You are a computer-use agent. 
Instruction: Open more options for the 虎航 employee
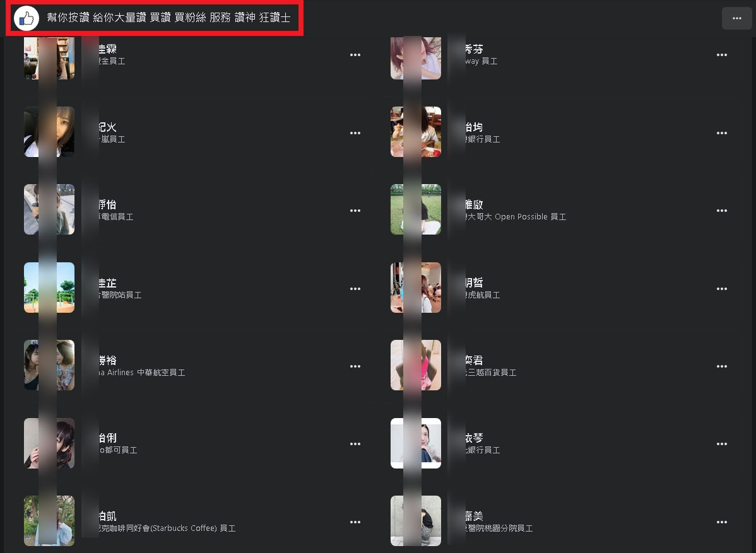tap(722, 289)
